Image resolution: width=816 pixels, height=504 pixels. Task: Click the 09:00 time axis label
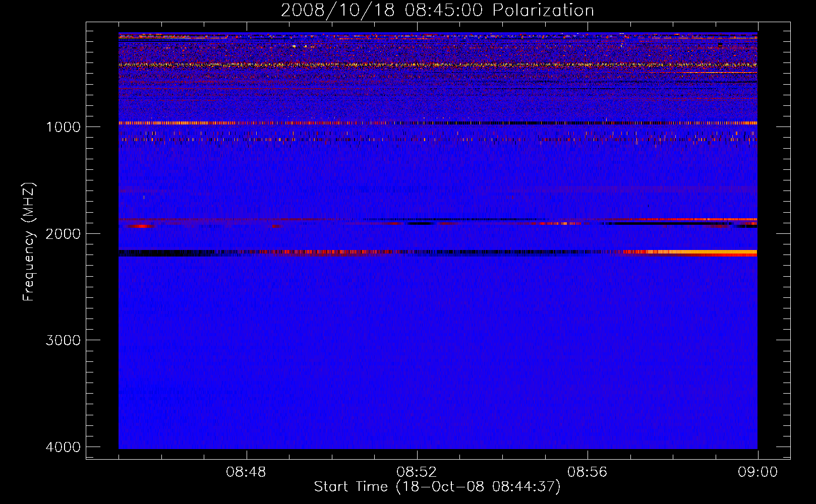tap(757, 472)
